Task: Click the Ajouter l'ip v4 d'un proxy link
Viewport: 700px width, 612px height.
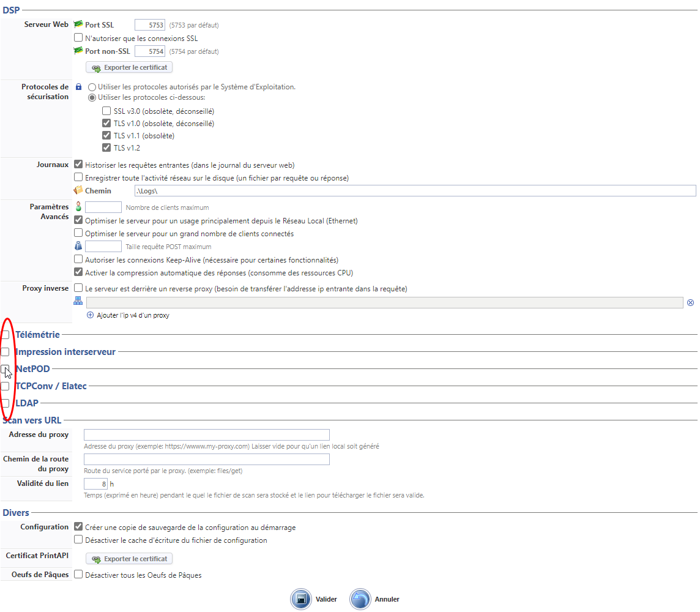Action: pos(133,315)
